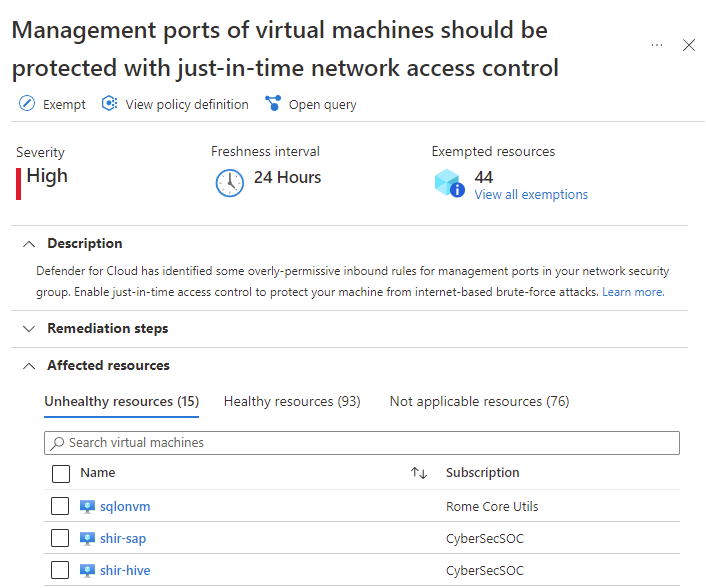Open the shir-hive resource link

[x=124, y=570]
